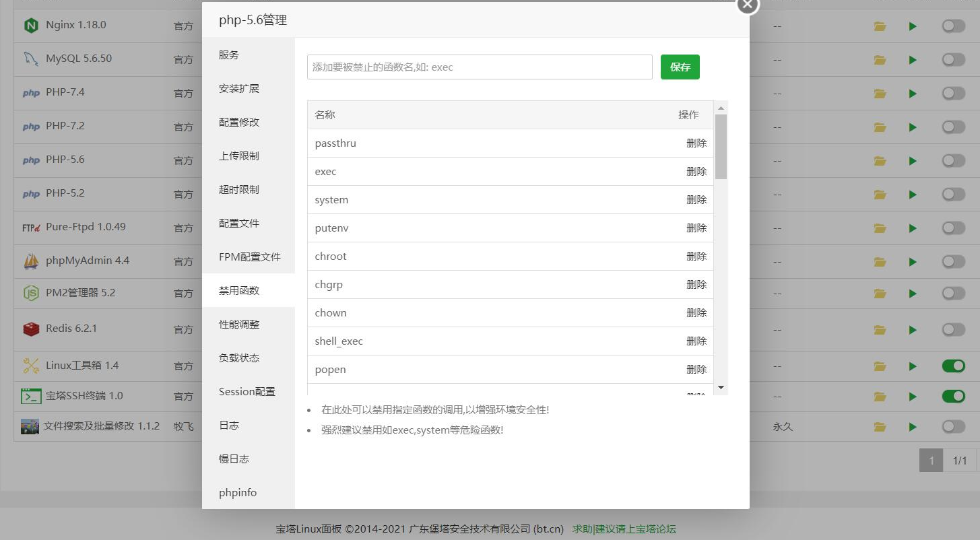980x540 pixels.
Task: Toggle the Pure-Ftpd row switch
Action: [x=954, y=228]
